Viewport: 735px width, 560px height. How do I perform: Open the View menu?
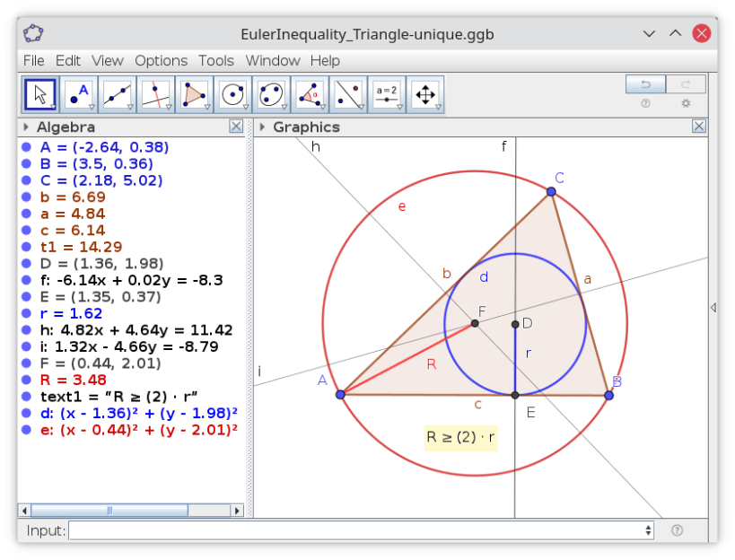pos(108,60)
